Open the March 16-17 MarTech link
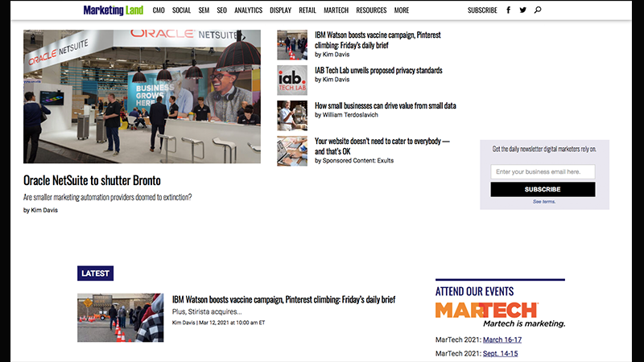The height and width of the screenshot is (362, 644). click(x=502, y=339)
